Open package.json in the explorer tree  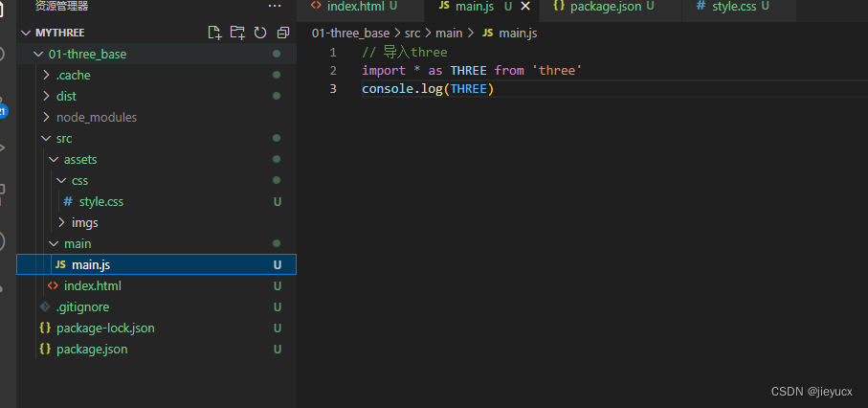click(92, 350)
